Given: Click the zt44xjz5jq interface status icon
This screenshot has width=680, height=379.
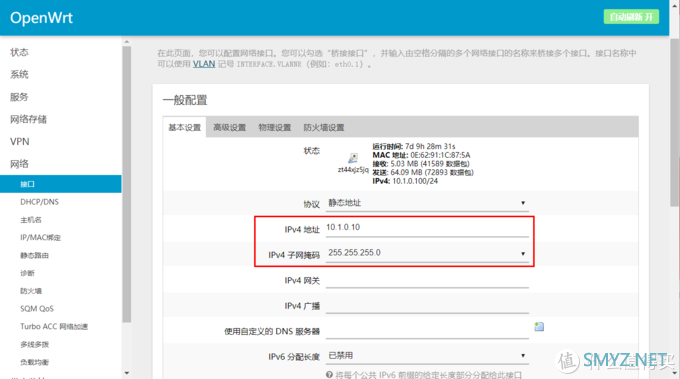Looking at the screenshot, I should coord(353,158).
